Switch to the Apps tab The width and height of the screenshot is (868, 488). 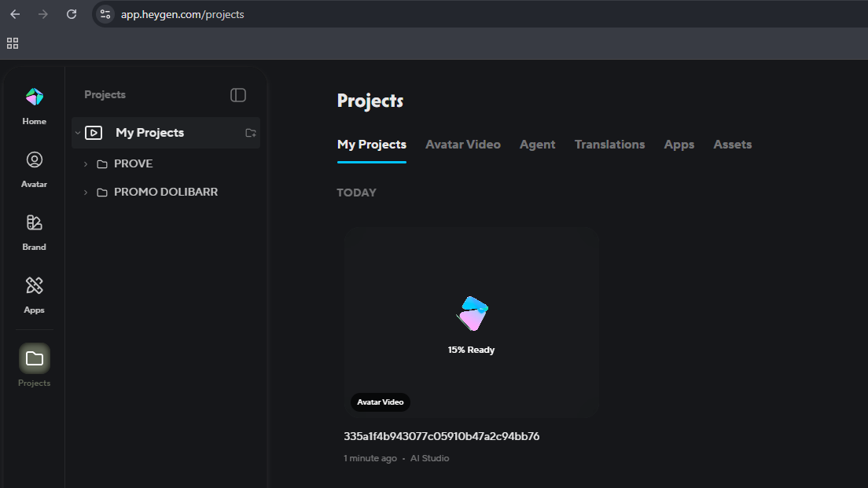tap(679, 145)
